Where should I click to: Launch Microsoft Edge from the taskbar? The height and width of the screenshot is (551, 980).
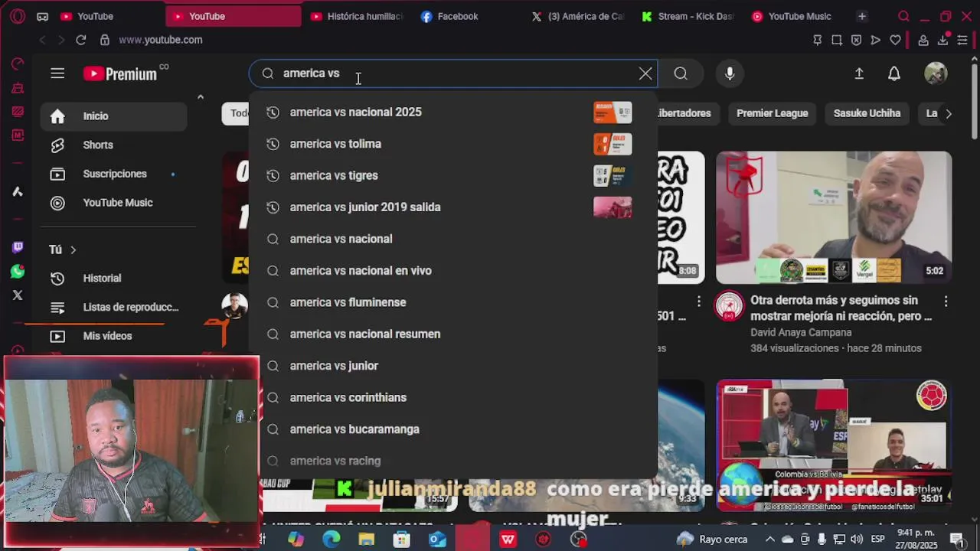[x=332, y=540]
